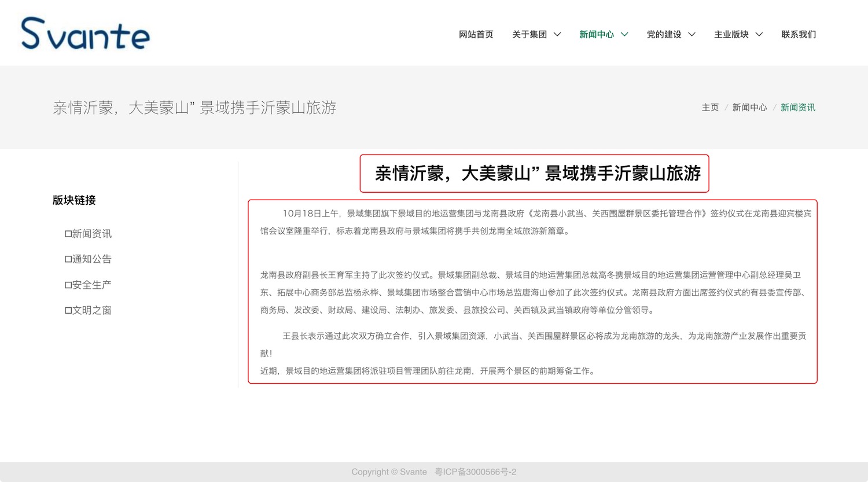
Task: Click 主页 breadcrumb link
Action: click(710, 108)
